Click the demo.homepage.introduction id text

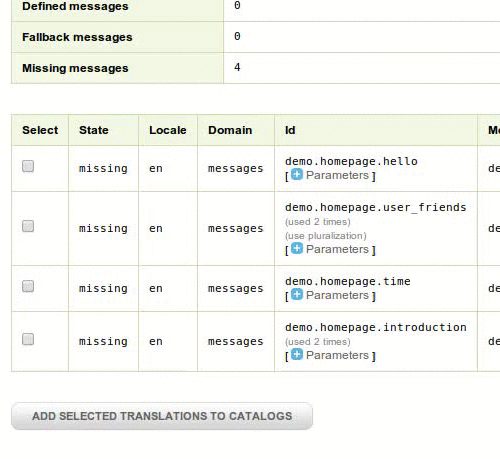coord(376,327)
